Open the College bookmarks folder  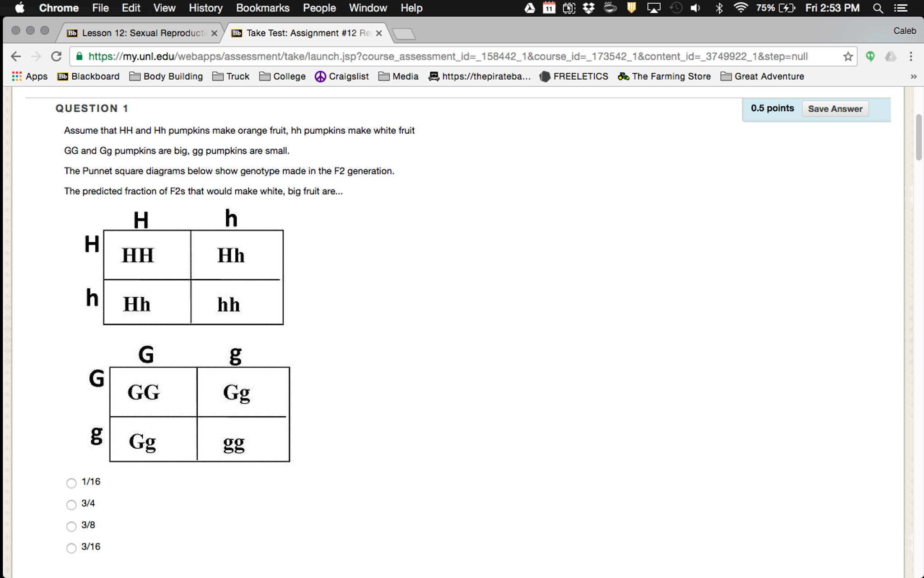tap(283, 76)
